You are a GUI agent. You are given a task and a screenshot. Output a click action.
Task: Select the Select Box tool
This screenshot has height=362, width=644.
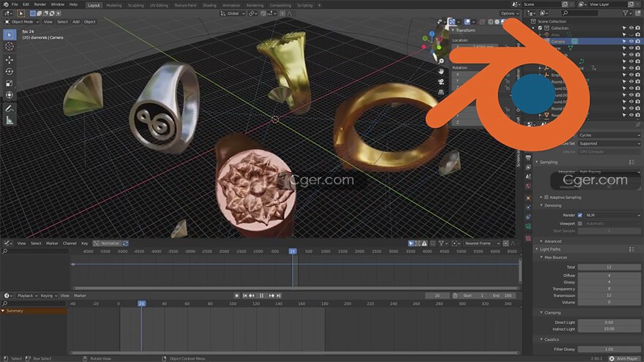click(9, 35)
